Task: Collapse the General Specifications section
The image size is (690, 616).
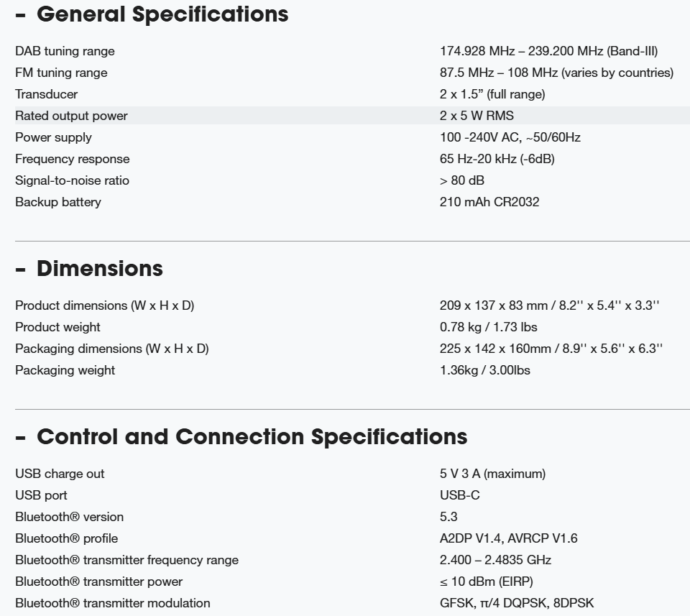Action: point(20,14)
